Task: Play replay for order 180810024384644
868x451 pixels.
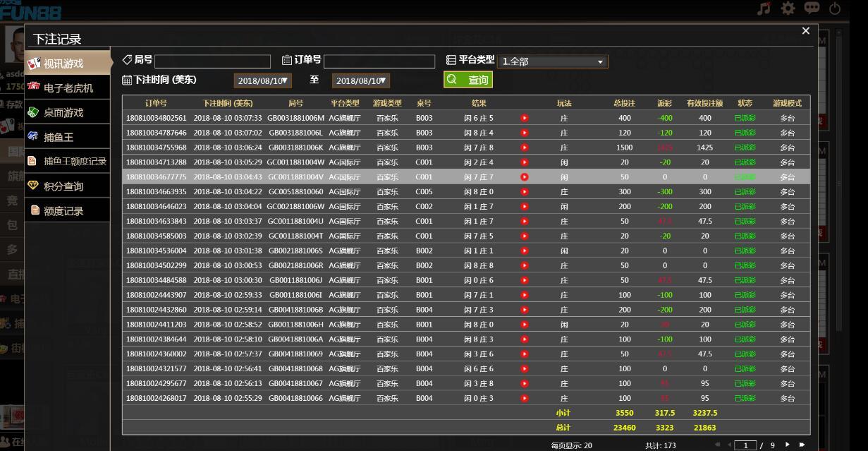Action: point(524,339)
